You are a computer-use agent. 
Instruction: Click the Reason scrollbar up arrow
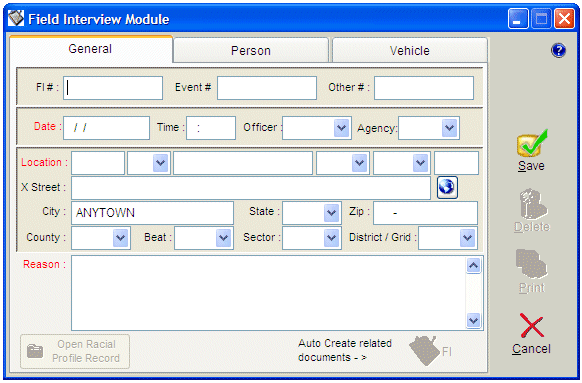point(474,265)
